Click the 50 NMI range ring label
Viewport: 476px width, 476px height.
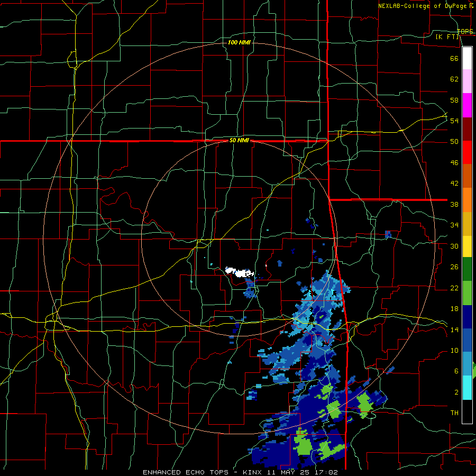(x=239, y=140)
